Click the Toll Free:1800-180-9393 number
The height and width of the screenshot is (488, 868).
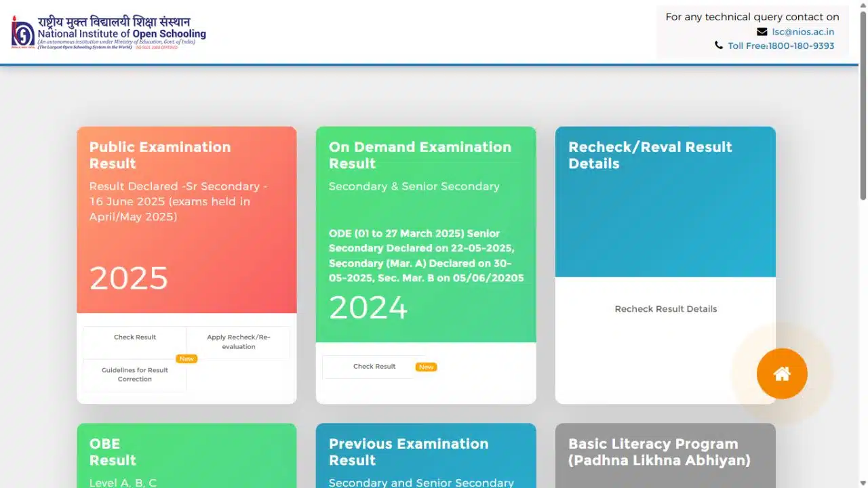(x=781, y=46)
